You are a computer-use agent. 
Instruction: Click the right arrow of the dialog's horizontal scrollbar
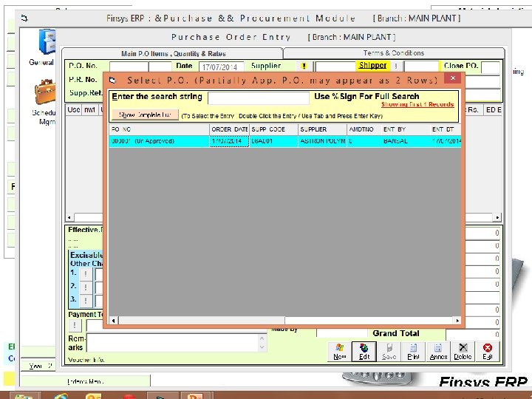(457, 320)
